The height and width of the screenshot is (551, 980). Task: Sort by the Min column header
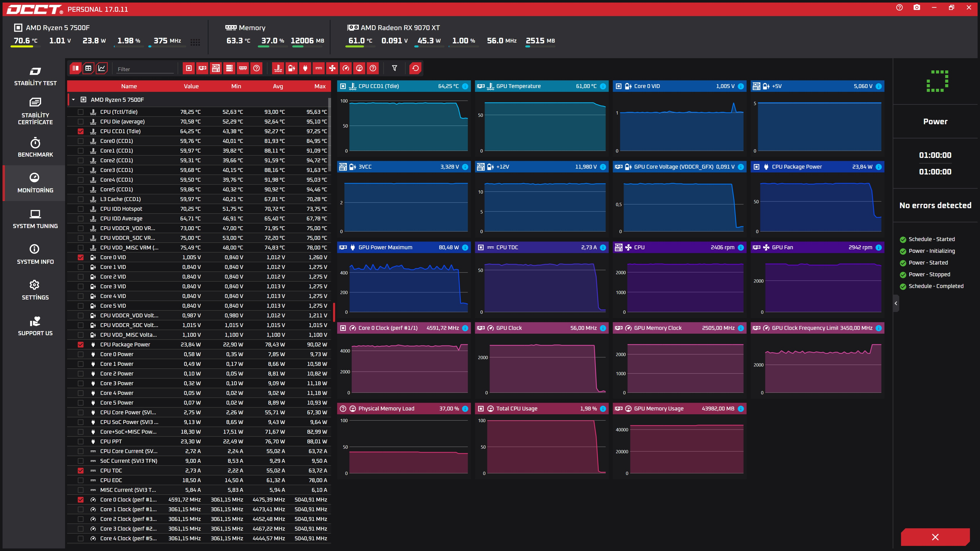click(236, 86)
